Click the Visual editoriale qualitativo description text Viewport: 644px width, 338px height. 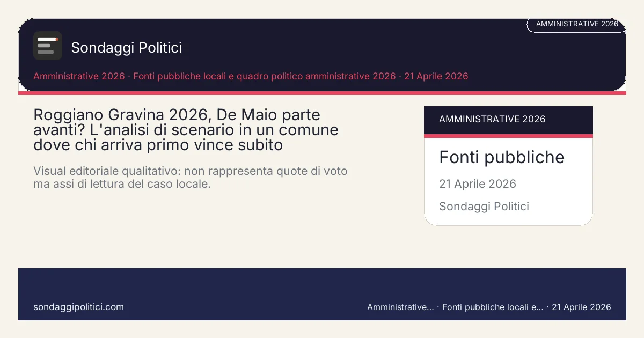pyautogui.click(x=190, y=178)
